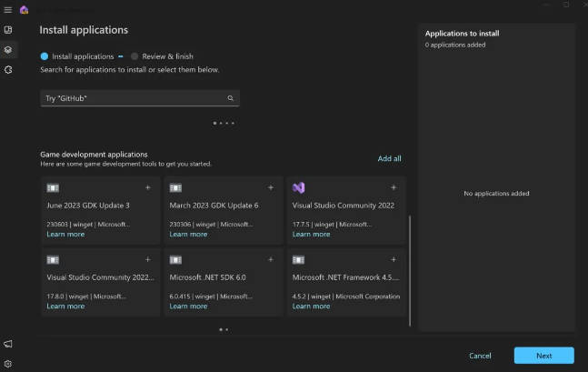
Task: Click the "Applications to install" heading
Action: tap(462, 34)
